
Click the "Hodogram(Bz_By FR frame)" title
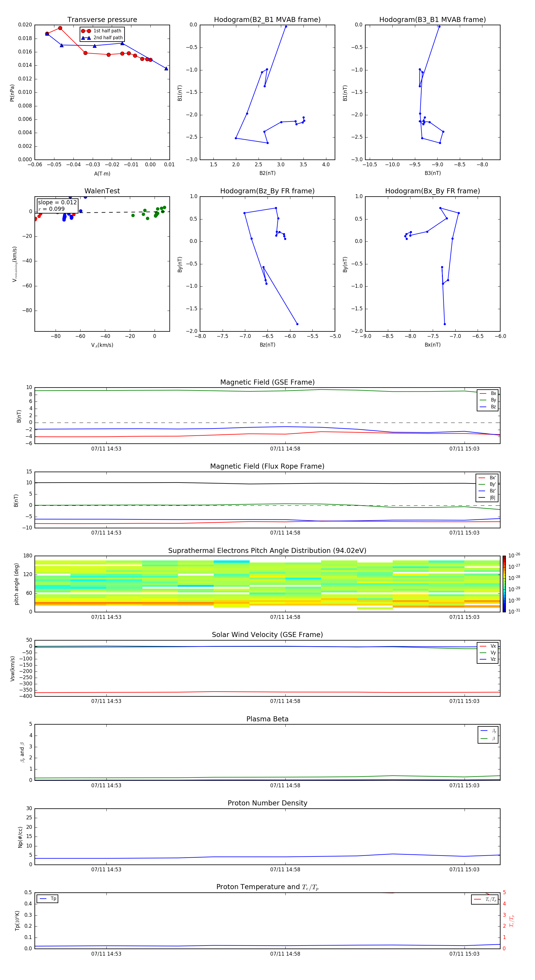267,191
